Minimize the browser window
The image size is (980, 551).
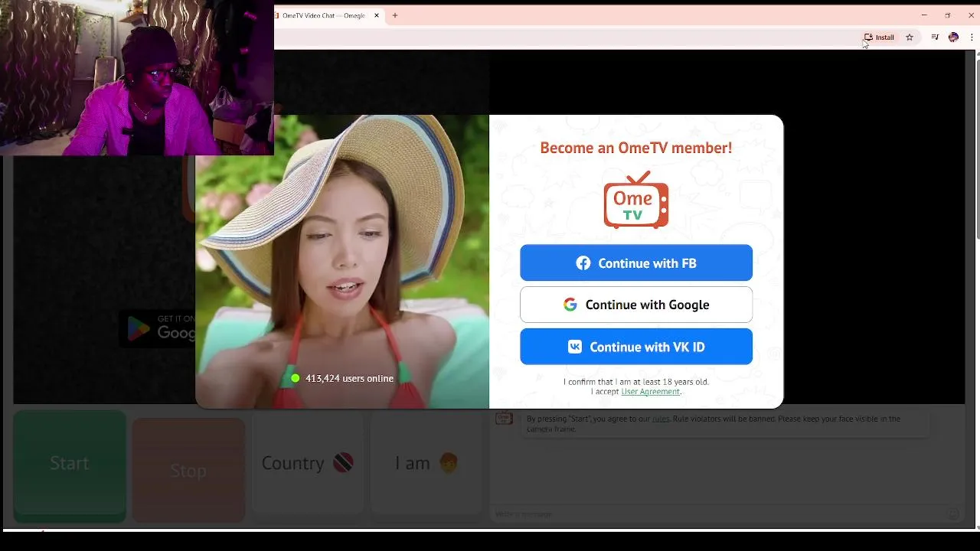924,15
